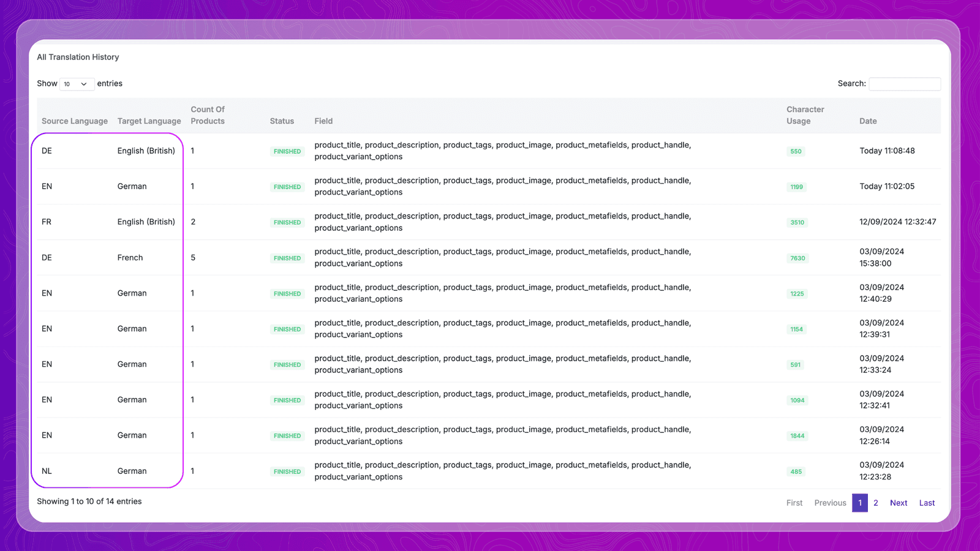Click the Field column header
The image size is (980, 551).
[323, 121]
